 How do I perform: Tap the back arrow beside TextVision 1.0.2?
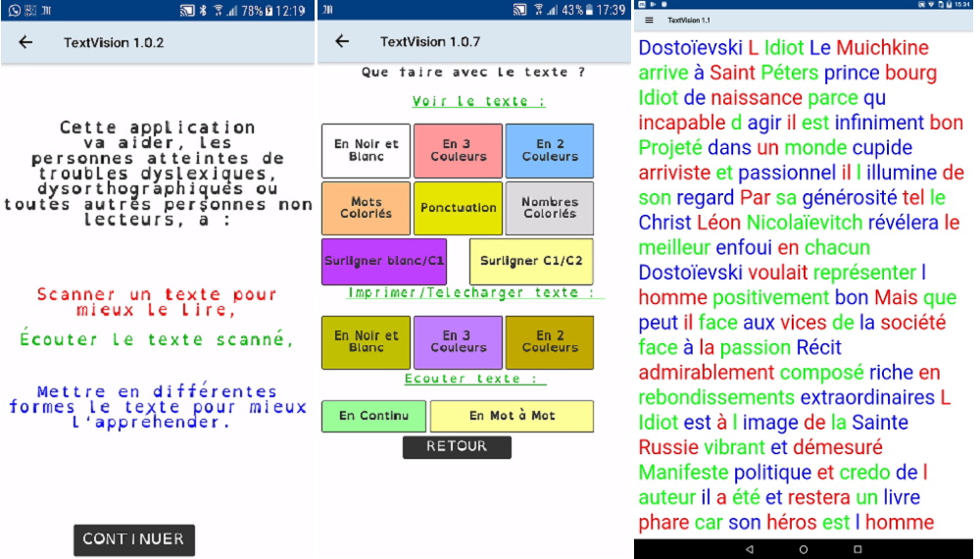pyautogui.click(x=25, y=42)
